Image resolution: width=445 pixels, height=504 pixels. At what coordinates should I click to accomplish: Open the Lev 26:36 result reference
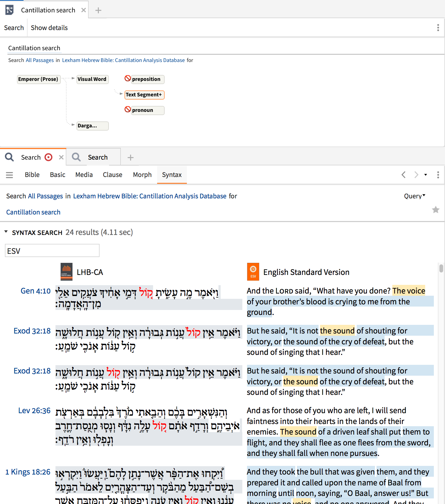pos(34,411)
